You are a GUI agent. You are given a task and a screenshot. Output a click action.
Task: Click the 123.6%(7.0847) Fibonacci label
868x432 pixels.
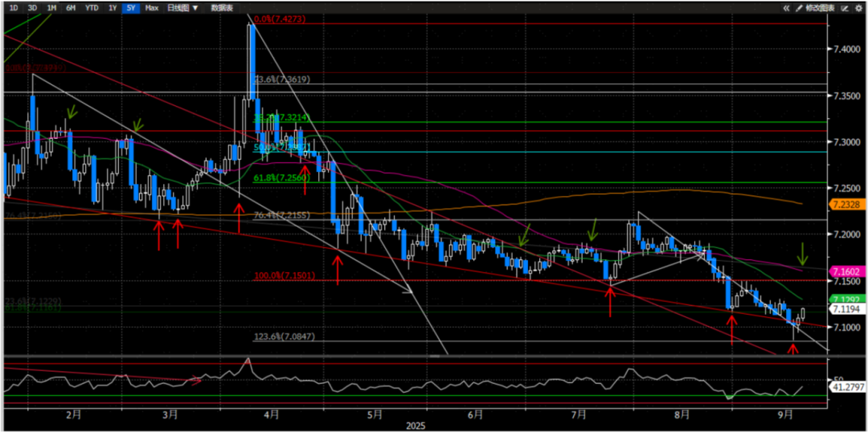click(282, 336)
